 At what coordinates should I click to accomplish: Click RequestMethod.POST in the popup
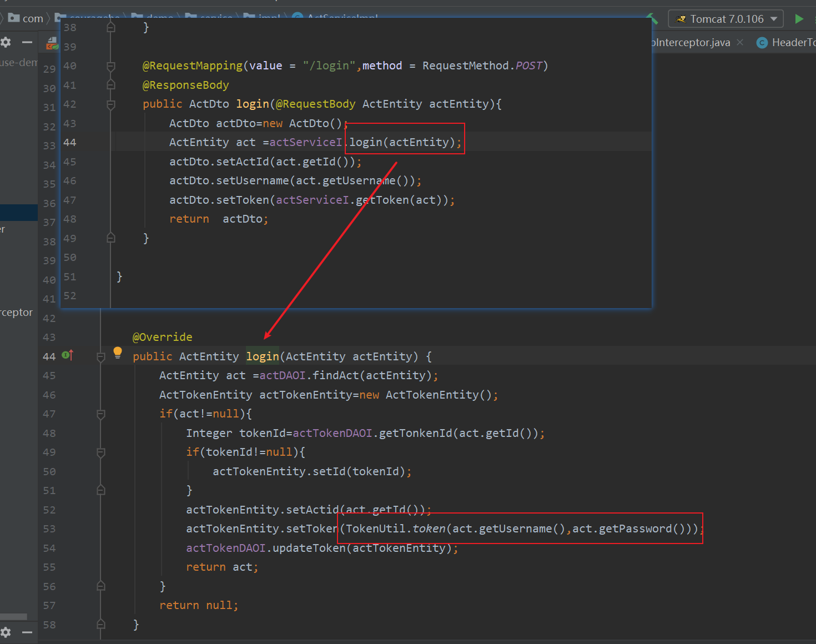click(482, 66)
